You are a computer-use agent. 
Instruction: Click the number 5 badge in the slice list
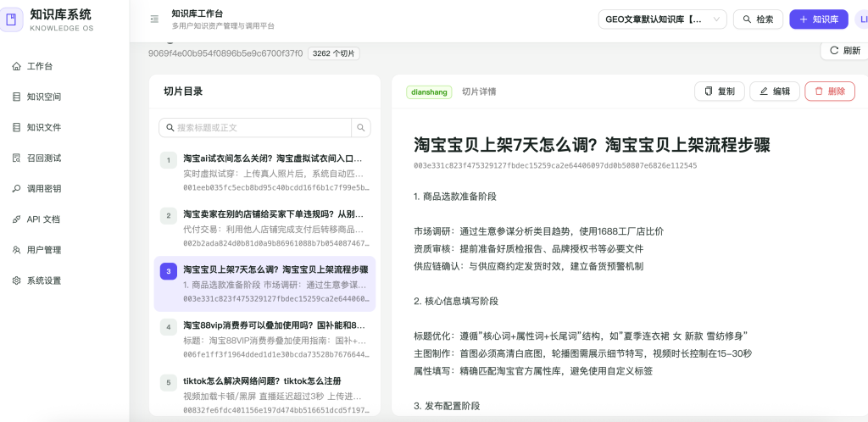tap(169, 383)
